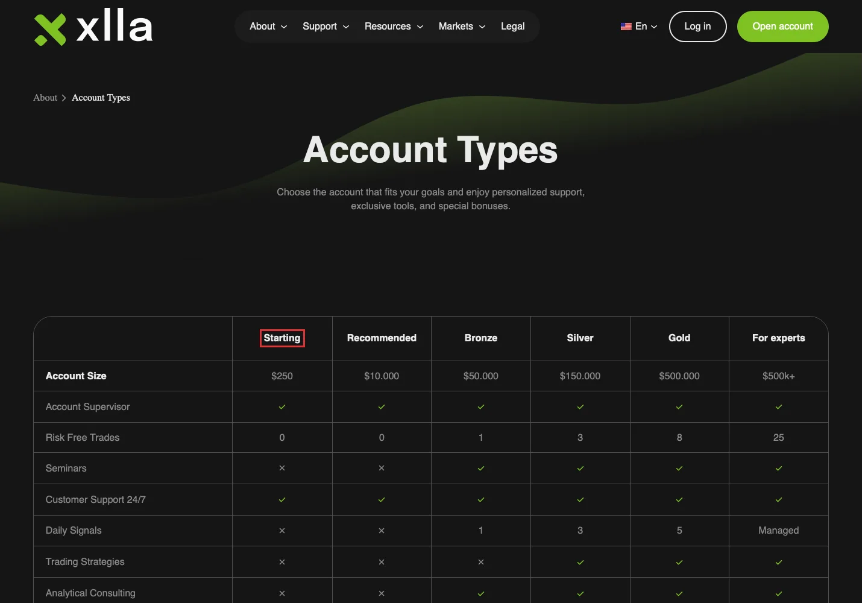868x603 pixels.
Task: Open the Resources dropdown menu
Action: click(394, 27)
